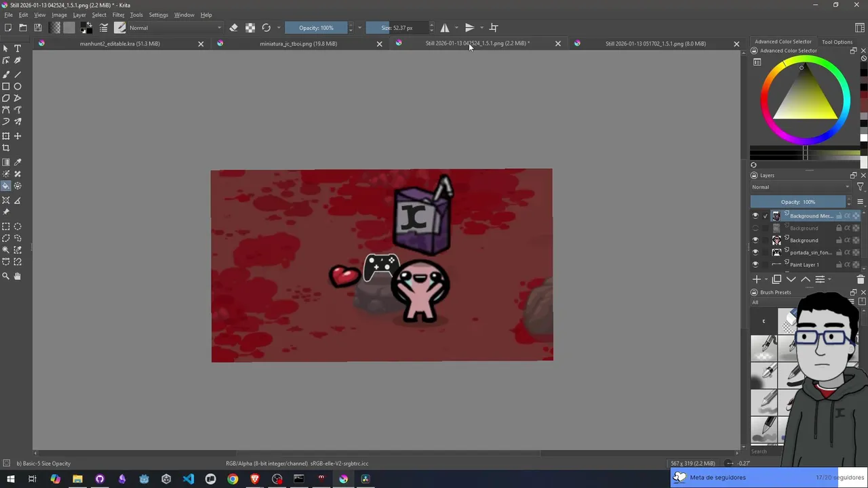Select the Color Sampler eyedropper tool
Screen dimensions: 868x488
[x=18, y=163]
